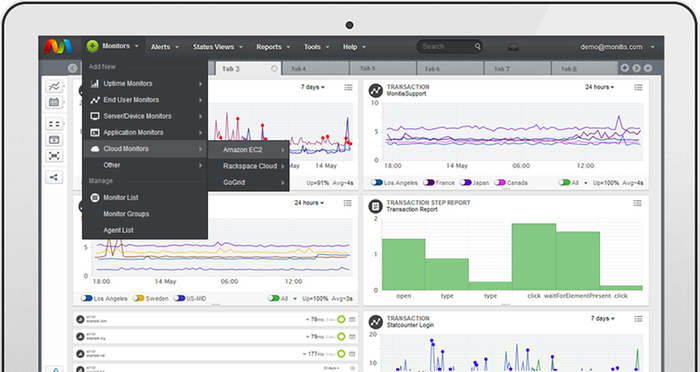Click the magnifier icon in the search box
Image resolution: width=700 pixels, height=372 pixels.
(x=478, y=46)
